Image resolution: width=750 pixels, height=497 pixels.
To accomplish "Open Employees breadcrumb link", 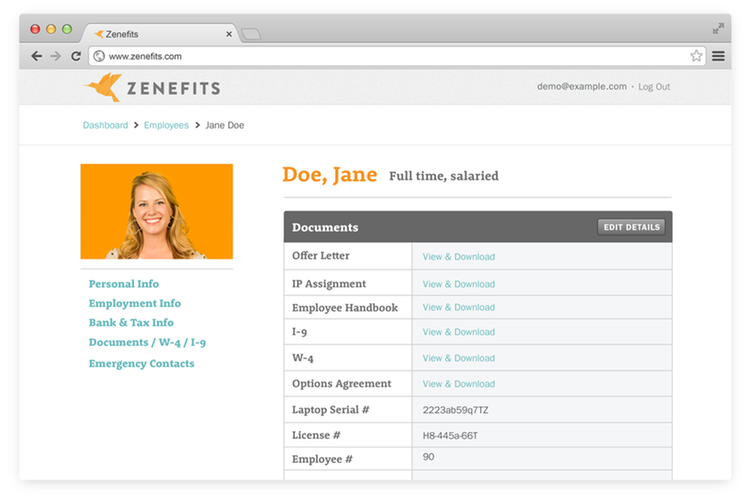I will (166, 125).
